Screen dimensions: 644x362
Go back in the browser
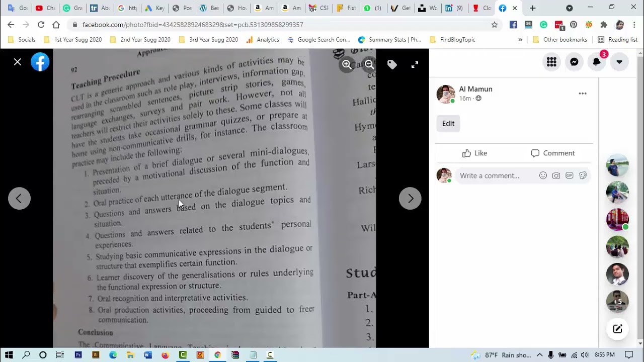click(x=11, y=25)
